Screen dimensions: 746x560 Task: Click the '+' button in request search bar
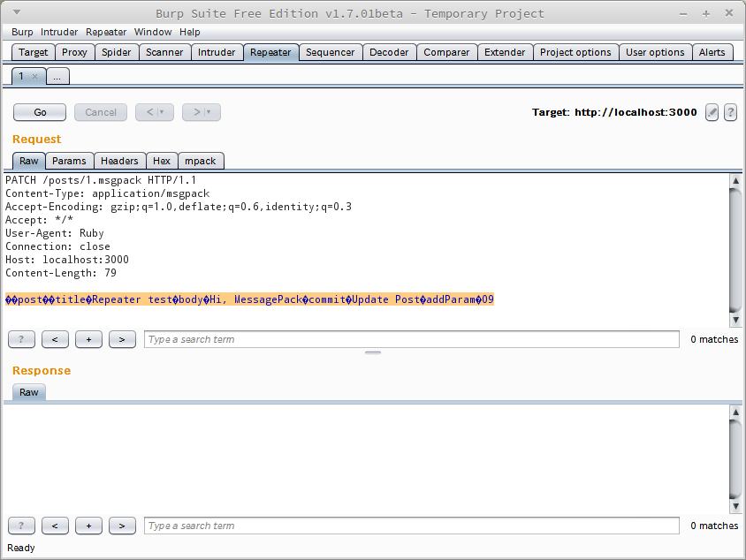tap(88, 339)
